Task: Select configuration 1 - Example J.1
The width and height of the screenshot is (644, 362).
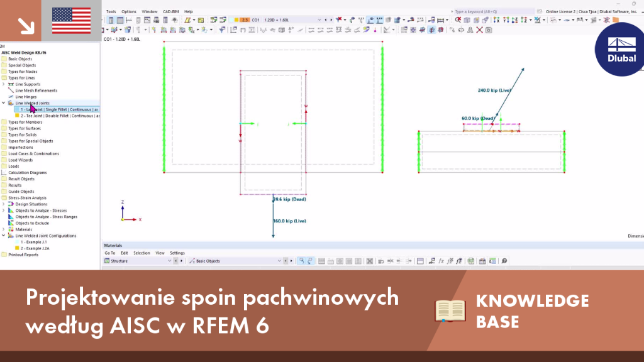Action: [34, 242]
